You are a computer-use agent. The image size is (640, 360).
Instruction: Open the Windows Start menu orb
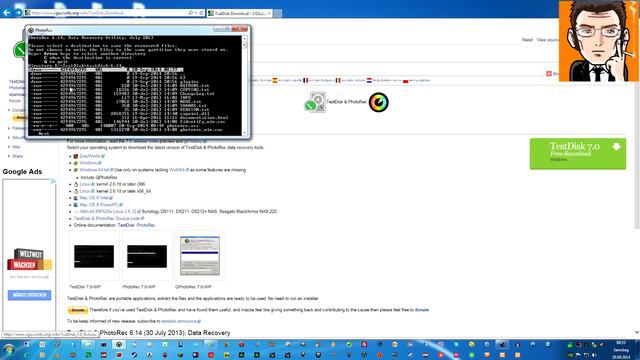point(9,350)
